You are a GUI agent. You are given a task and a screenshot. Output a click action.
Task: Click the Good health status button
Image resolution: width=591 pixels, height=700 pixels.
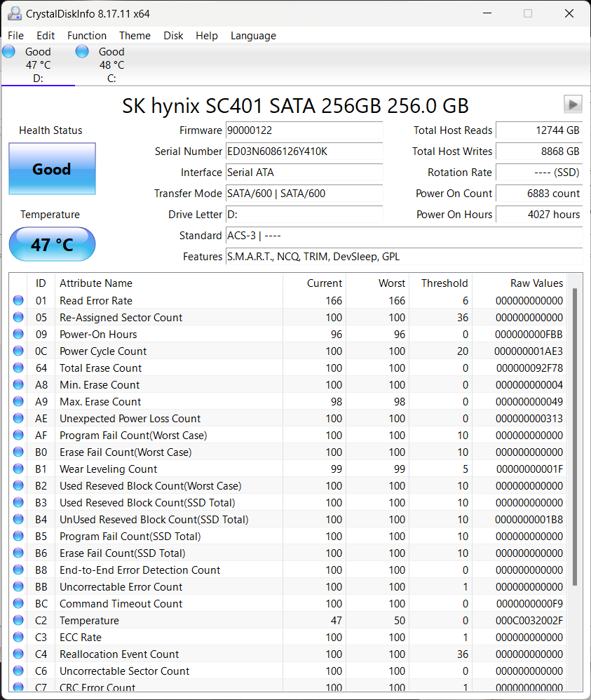52,169
